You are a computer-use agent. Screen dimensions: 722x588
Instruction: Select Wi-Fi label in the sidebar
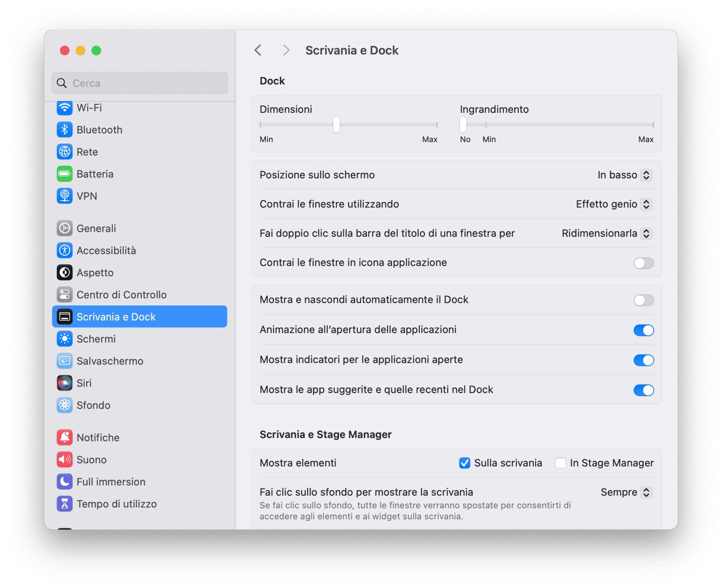point(89,108)
